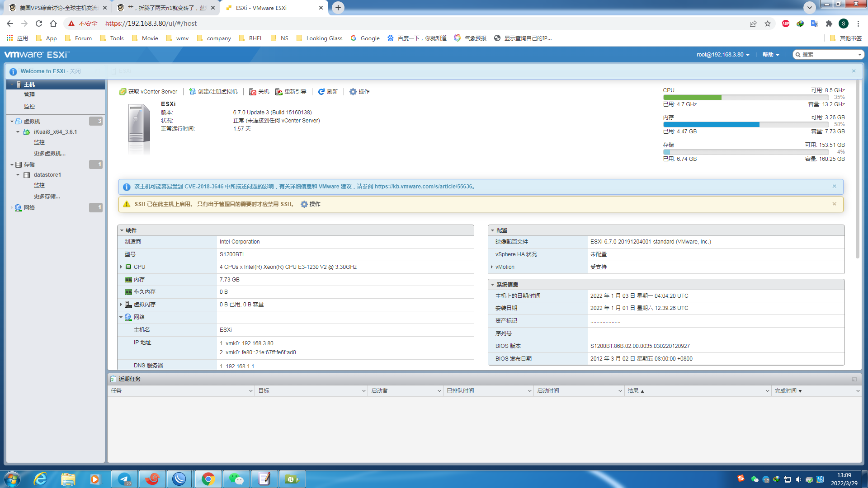This screenshot has height=488, width=868.
Task: Minimize the 近期任务 panel icon
Action: coord(854,379)
